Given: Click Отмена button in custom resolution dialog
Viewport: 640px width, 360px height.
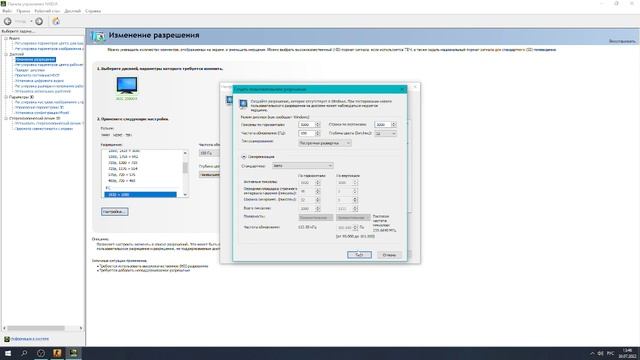Looking at the screenshot, I should 389,255.
